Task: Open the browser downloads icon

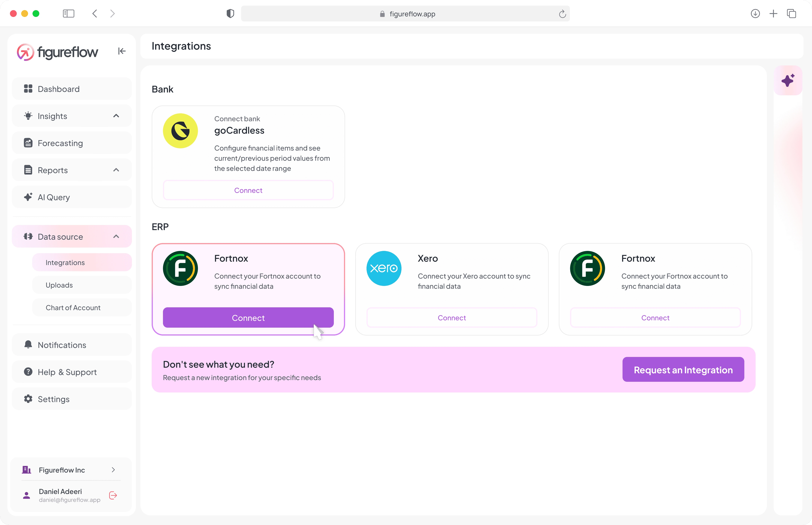Action: pyautogui.click(x=755, y=14)
